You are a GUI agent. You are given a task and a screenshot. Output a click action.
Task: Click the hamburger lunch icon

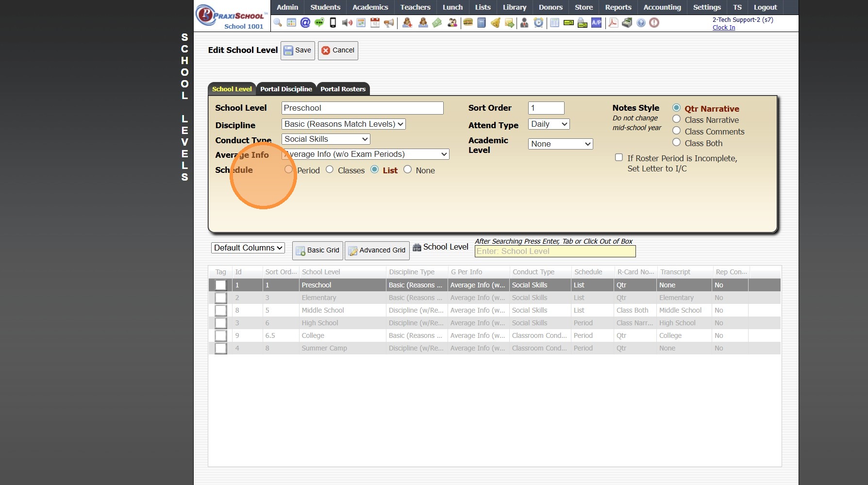(x=468, y=23)
